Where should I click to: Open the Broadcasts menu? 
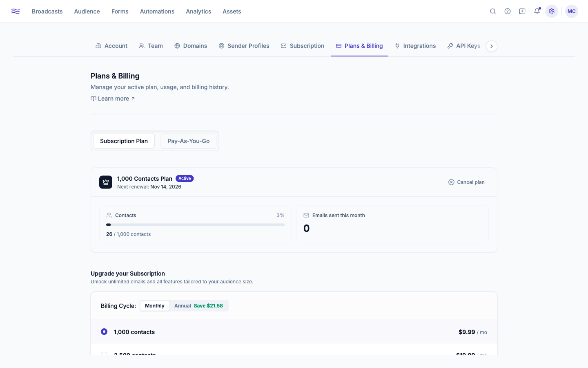point(47,11)
